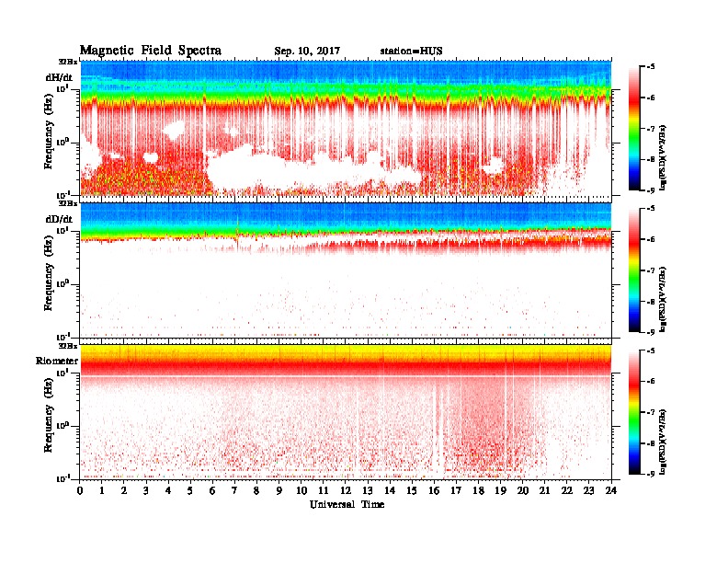The height and width of the screenshot is (563, 728).
Task: Select the date text "Sep. 10, 2017"
Action: point(307,52)
